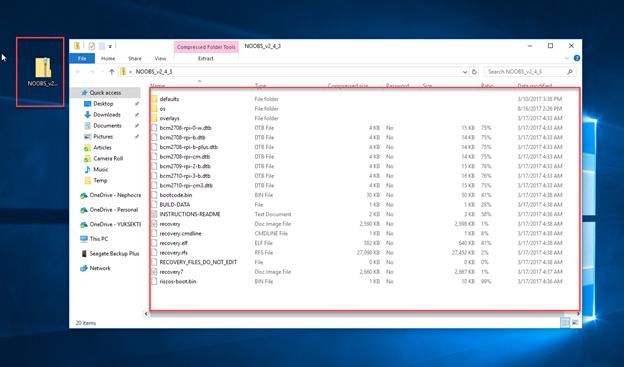Select riscos-boot.bin file

point(178,281)
